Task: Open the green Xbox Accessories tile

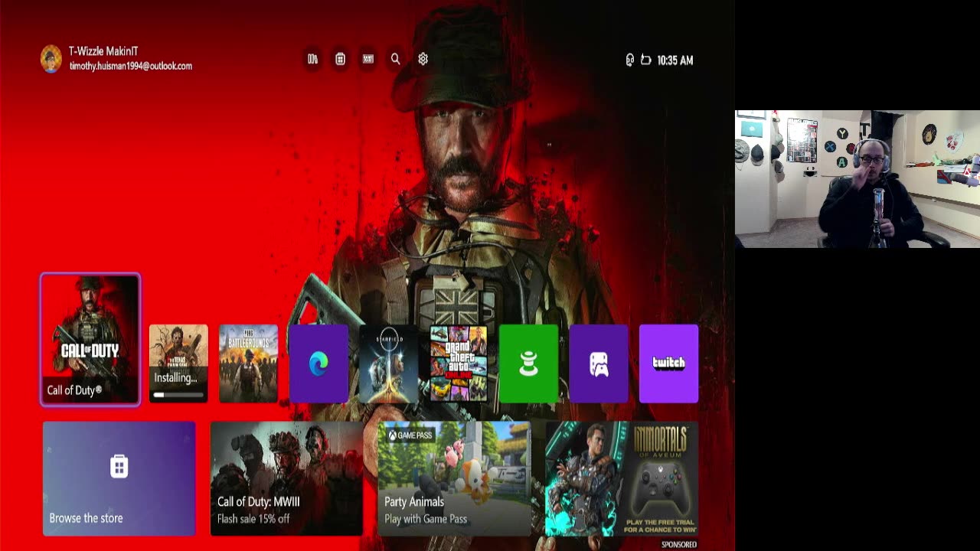Action: pyautogui.click(x=528, y=364)
